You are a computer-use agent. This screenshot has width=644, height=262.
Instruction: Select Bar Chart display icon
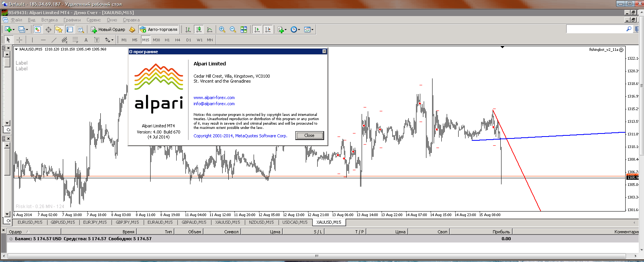pyautogui.click(x=188, y=29)
